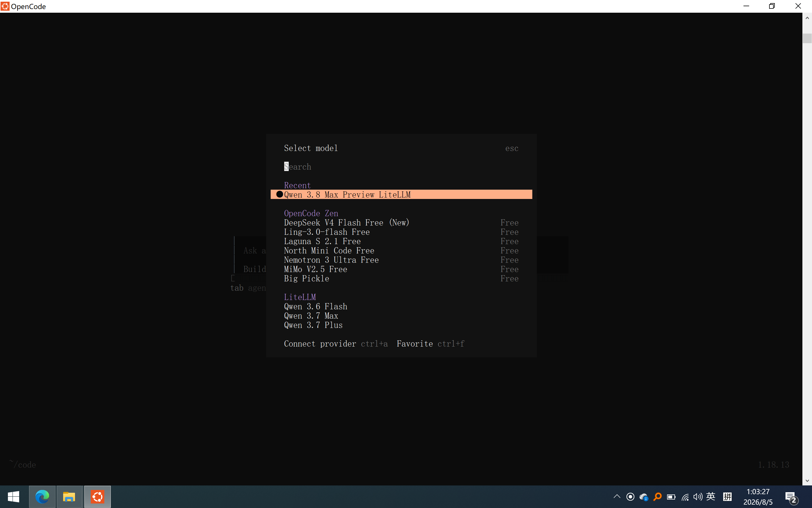Open Microsoft Edge from taskbar
Image resolution: width=812 pixels, height=508 pixels.
point(42,497)
